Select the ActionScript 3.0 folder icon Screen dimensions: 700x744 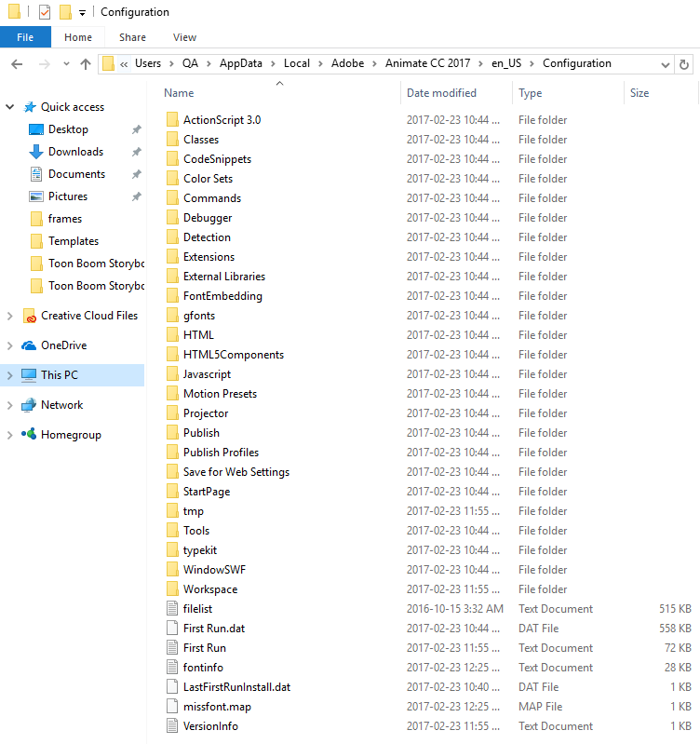(x=171, y=120)
